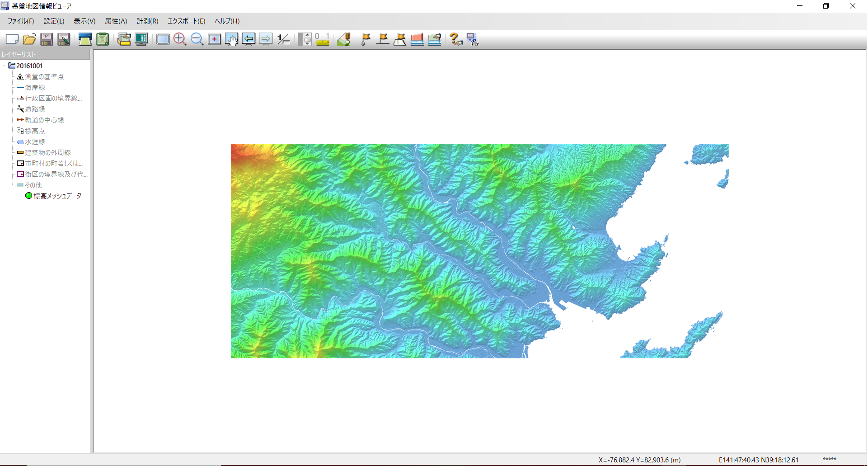Viewport: 868px width, 466px height.
Task: Click the center-on-point red cross icon
Action: tap(214, 39)
